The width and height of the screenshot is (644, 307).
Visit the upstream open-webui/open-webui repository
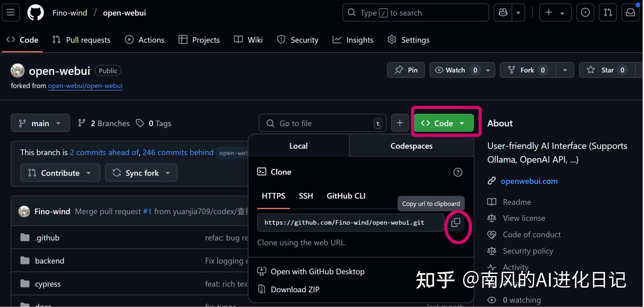[x=85, y=86]
